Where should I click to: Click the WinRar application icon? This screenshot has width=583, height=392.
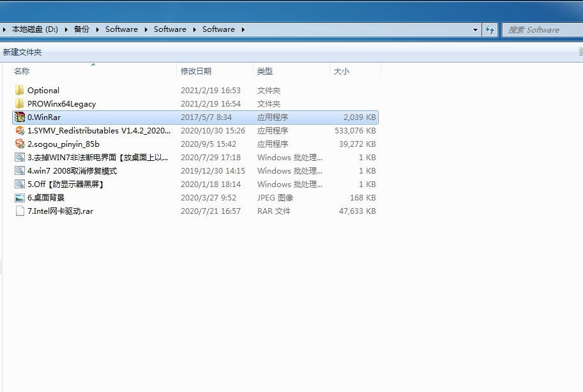[19, 117]
